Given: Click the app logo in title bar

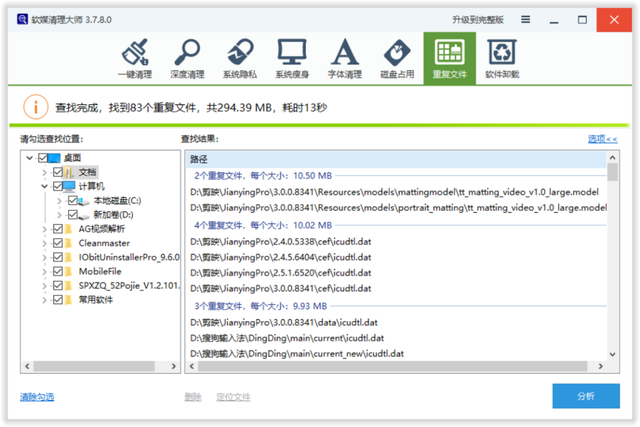Looking at the screenshot, I should pos(22,19).
